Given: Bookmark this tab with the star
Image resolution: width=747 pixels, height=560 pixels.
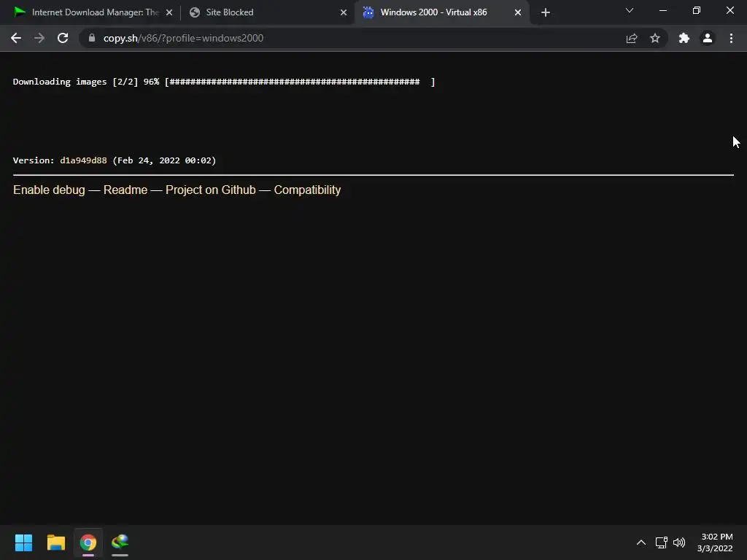Looking at the screenshot, I should click(x=655, y=38).
